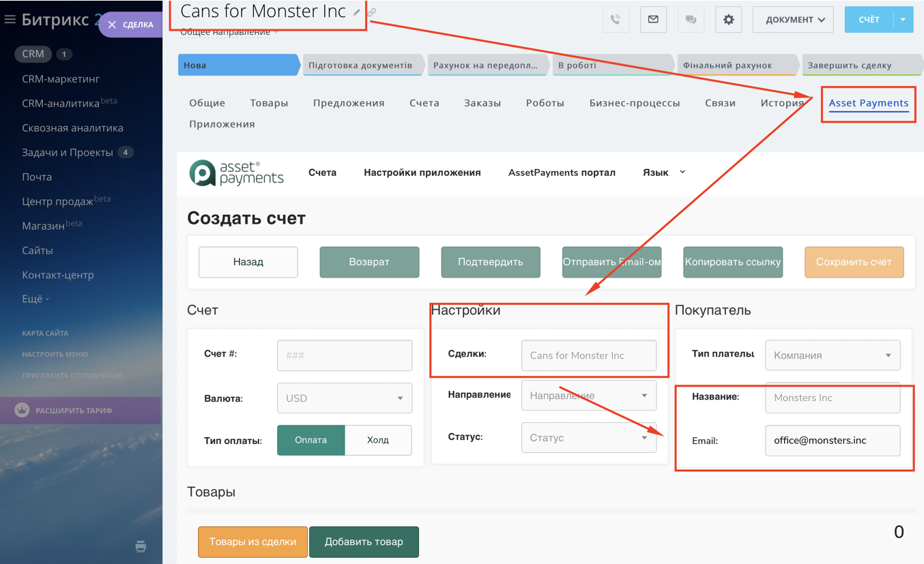The image size is (924, 564).
Task: Open the Приложения tab
Action: coord(222,124)
